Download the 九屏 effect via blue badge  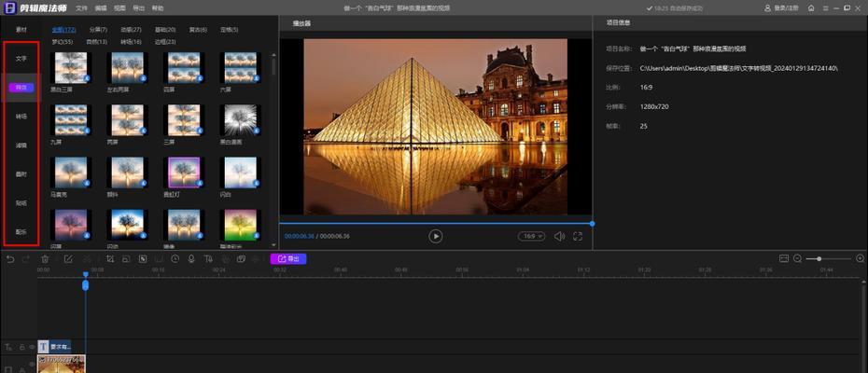pos(87,131)
